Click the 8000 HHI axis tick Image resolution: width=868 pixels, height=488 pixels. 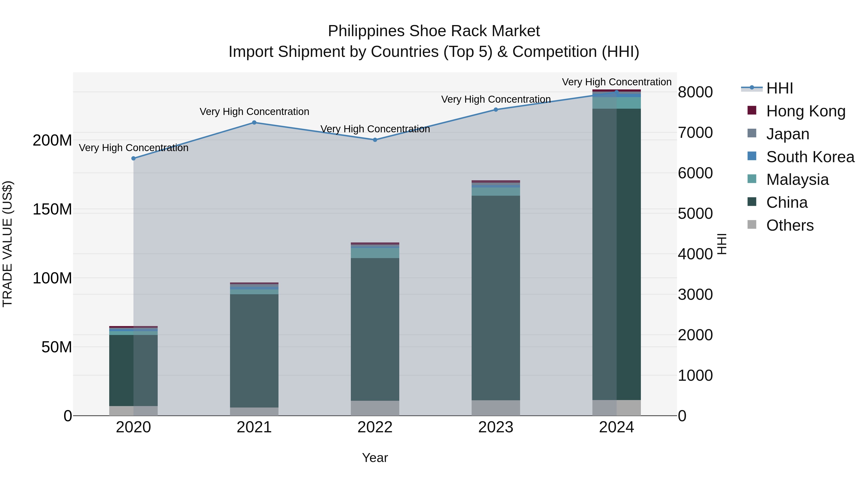(x=695, y=92)
